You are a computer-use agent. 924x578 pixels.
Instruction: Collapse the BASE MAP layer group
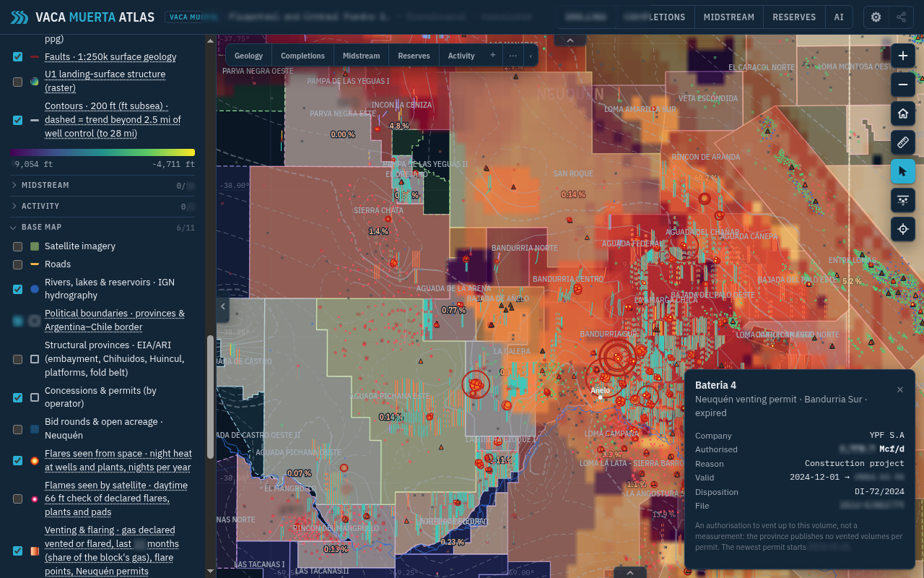click(x=103, y=227)
